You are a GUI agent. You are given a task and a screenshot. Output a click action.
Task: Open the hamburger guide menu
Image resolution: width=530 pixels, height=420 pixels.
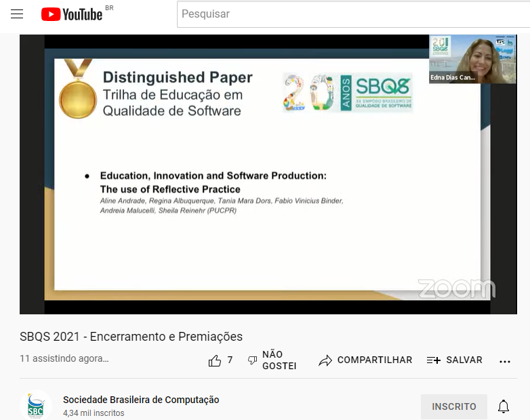(x=17, y=14)
